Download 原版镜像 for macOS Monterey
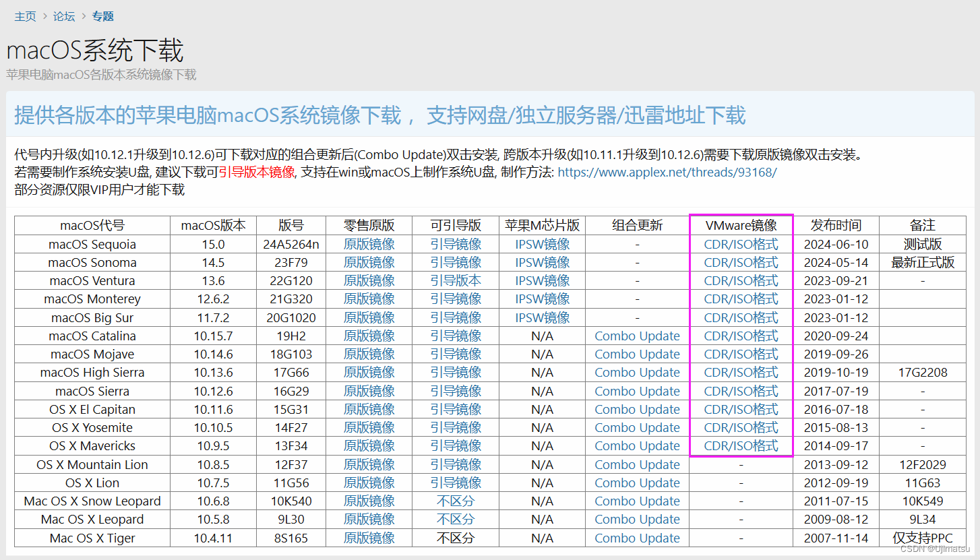 [x=369, y=299]
